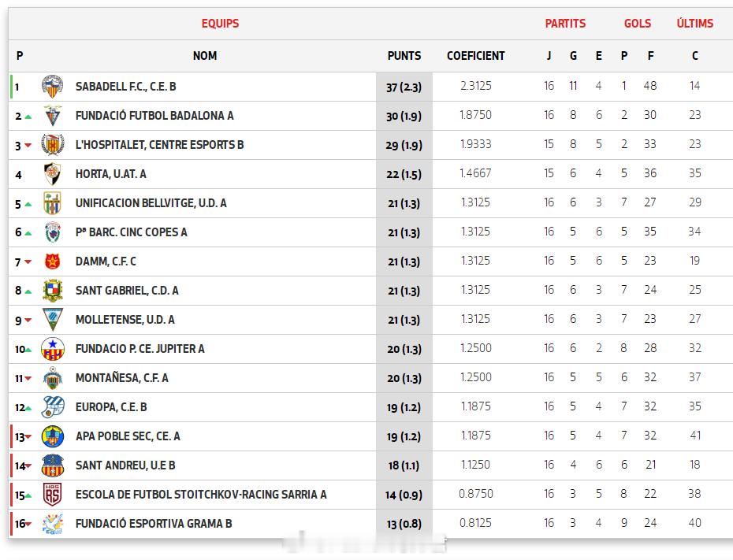733x560 pixels.
Task: Click the Fundació Futbol Badalona crest
Action: point(52,115)
